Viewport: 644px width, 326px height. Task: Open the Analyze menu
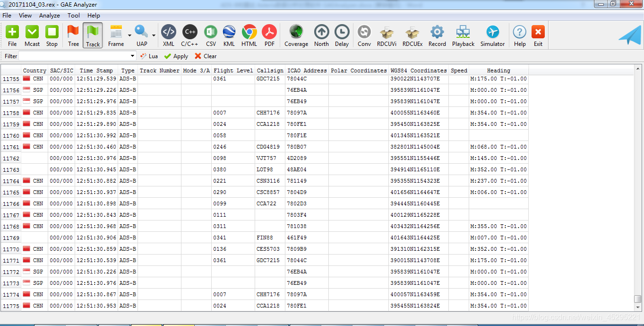(x=50, y=16)
